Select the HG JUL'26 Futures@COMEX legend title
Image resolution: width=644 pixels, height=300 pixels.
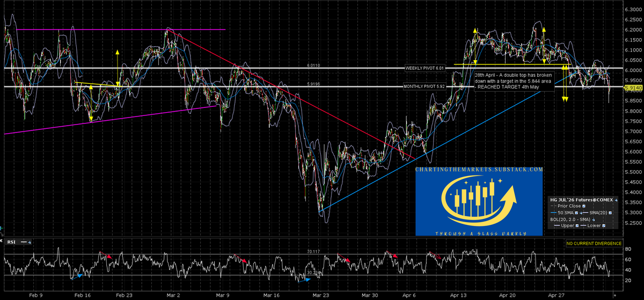pos(581,200)
